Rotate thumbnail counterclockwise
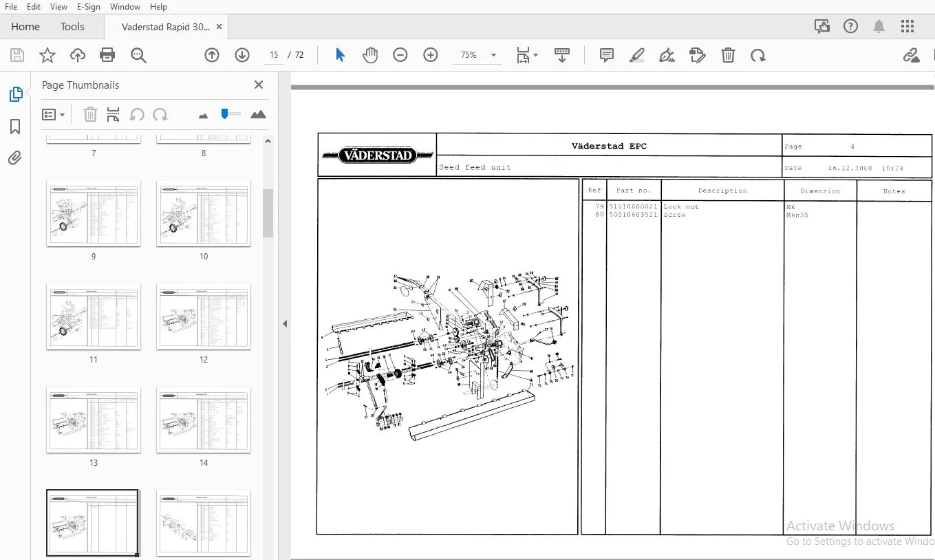Screen dimensions: 935x560 [137, 115]
